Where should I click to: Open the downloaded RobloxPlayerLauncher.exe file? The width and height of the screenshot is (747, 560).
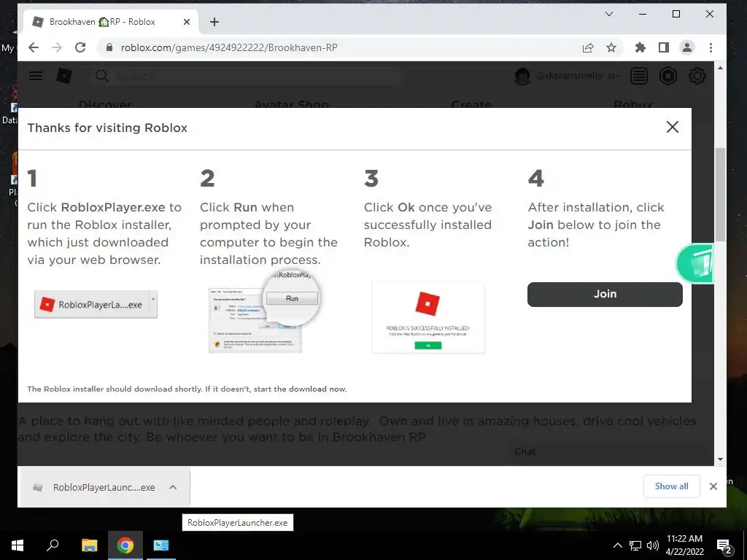pyautogui.click(x=94, y=487)
